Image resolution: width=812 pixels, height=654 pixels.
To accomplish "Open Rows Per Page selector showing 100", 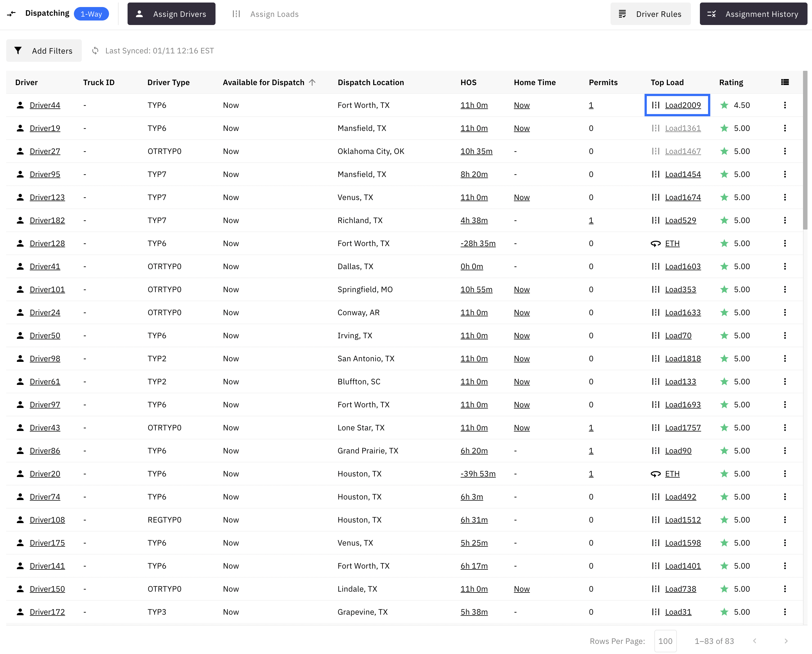I will pyautogui.click(x=665, y=641).
